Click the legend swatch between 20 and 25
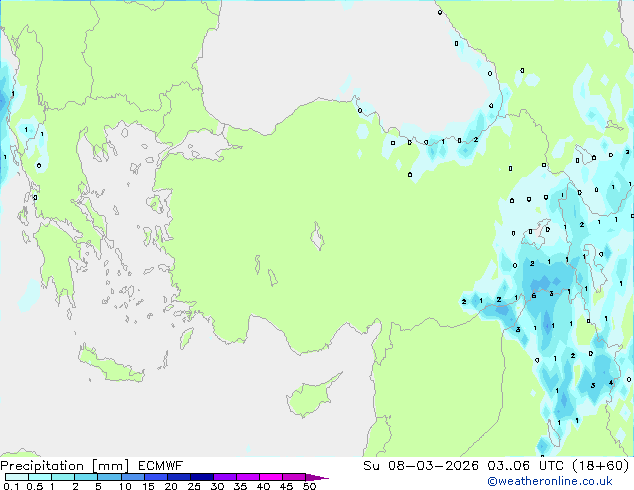634x490 pixels. click(x=178, y=477)
